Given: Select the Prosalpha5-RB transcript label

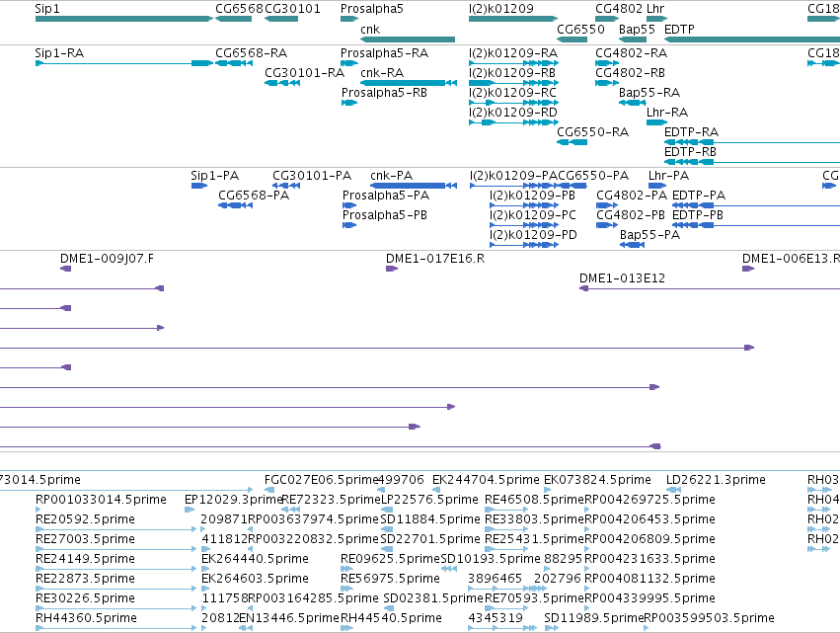Looking at the screenshot, I should pos(385,93).
